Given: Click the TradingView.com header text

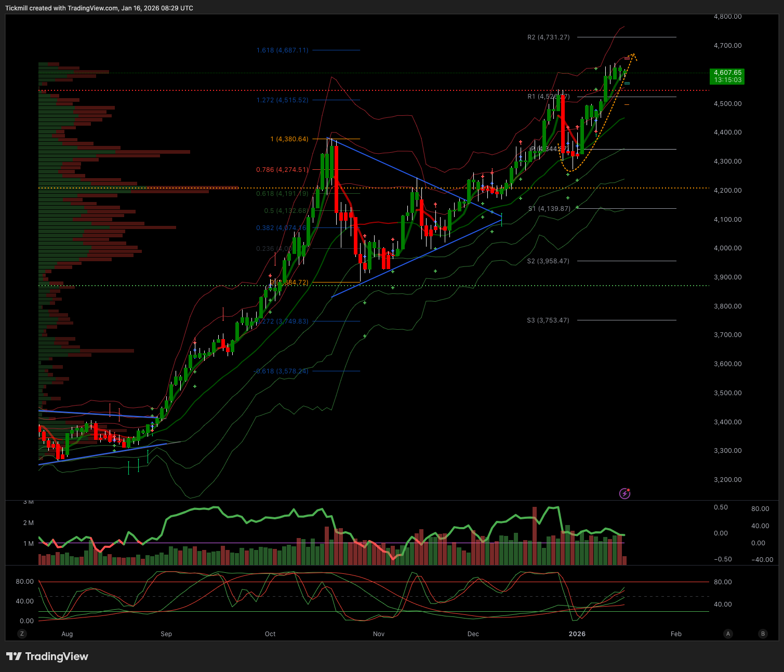Looking at the screenshot, I should [92, 8].
